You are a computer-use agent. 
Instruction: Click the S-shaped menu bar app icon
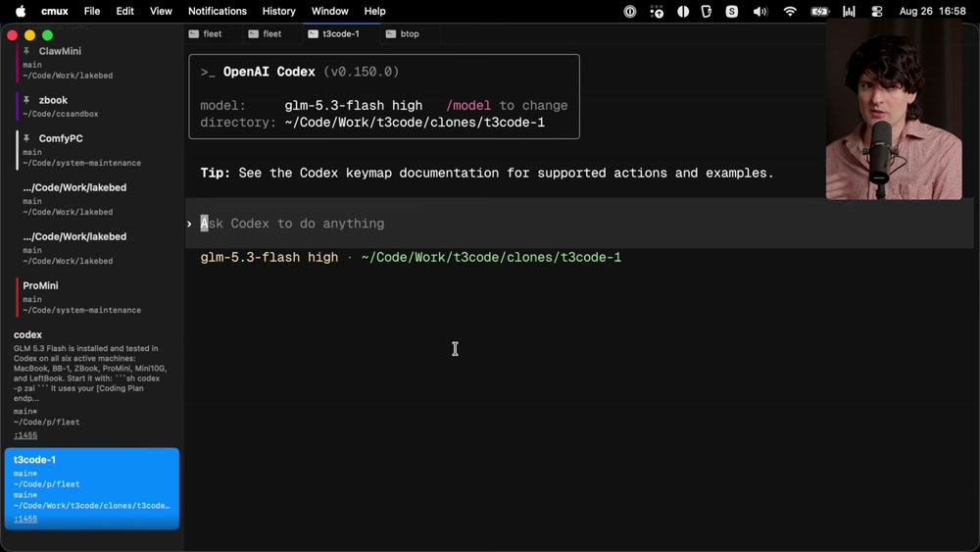click(732, 11)
